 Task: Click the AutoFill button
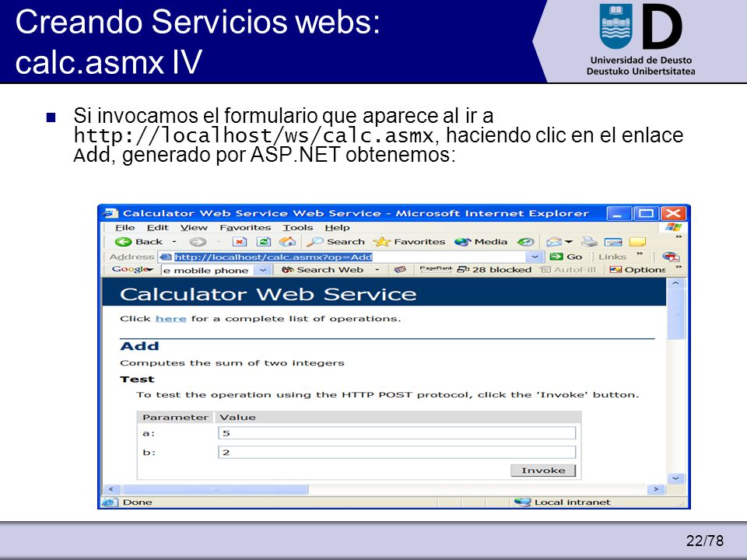568,270
